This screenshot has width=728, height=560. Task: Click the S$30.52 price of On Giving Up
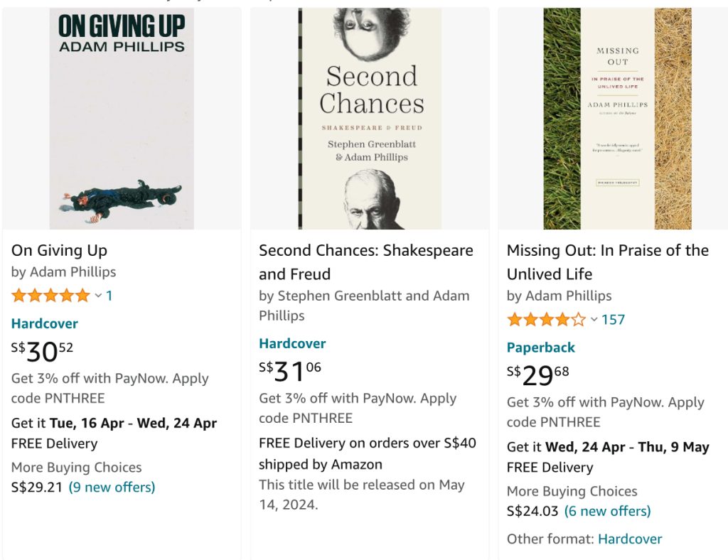[x=43, y=351]
